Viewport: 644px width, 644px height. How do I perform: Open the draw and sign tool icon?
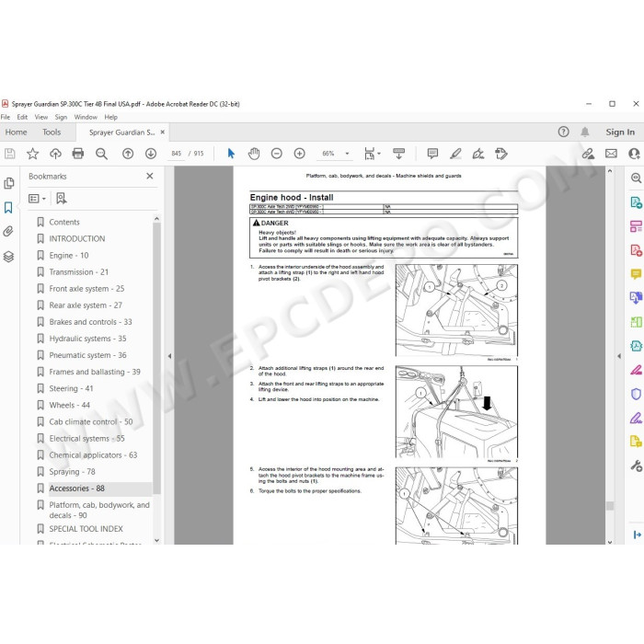[478, 154]
